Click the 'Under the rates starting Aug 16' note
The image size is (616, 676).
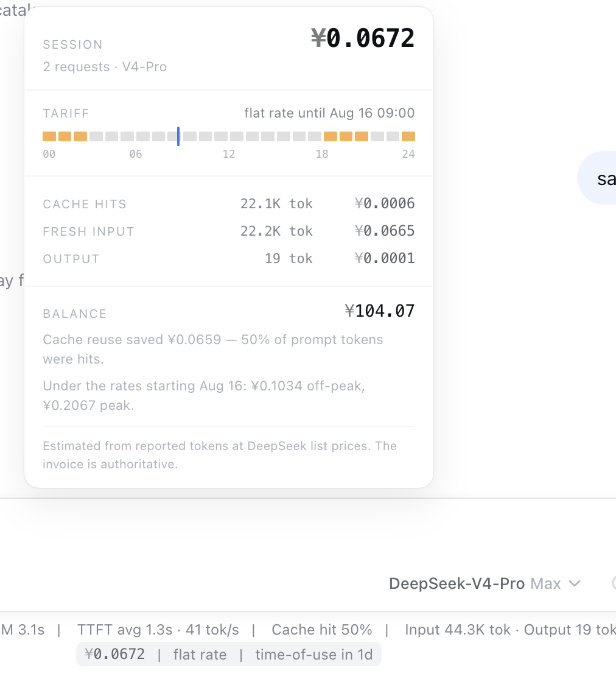click(x=204, y=395)
